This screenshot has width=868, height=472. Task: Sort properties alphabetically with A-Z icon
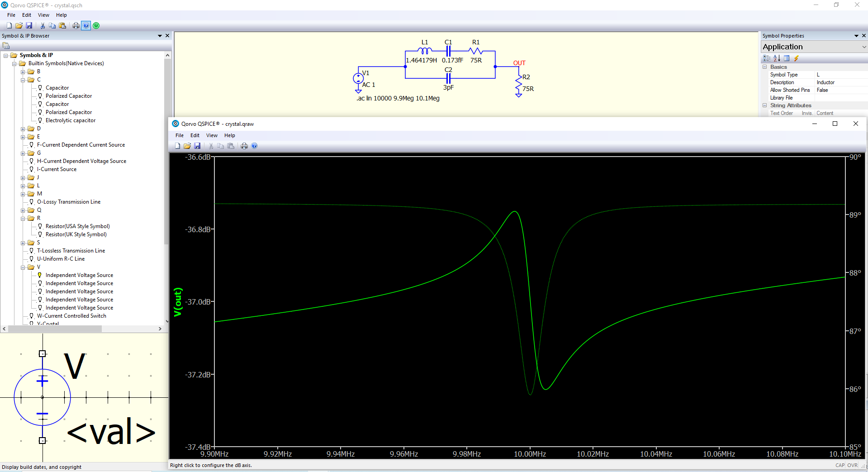pos(777,58)
